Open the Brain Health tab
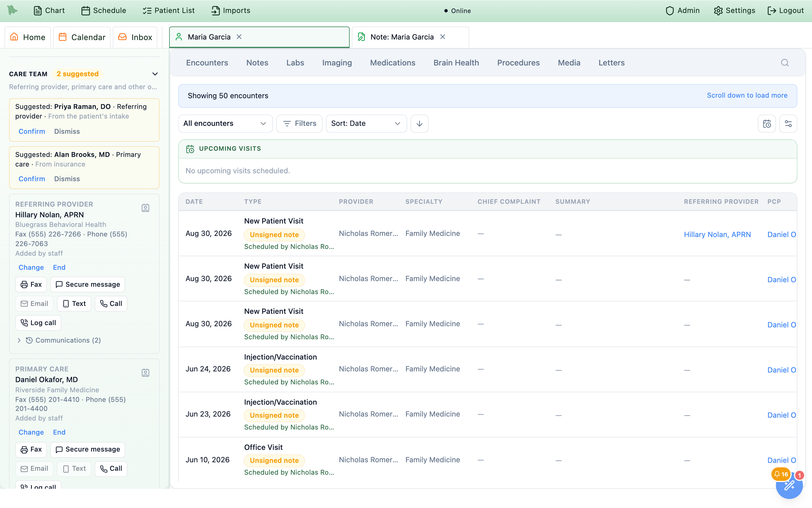 pos(456,63)
